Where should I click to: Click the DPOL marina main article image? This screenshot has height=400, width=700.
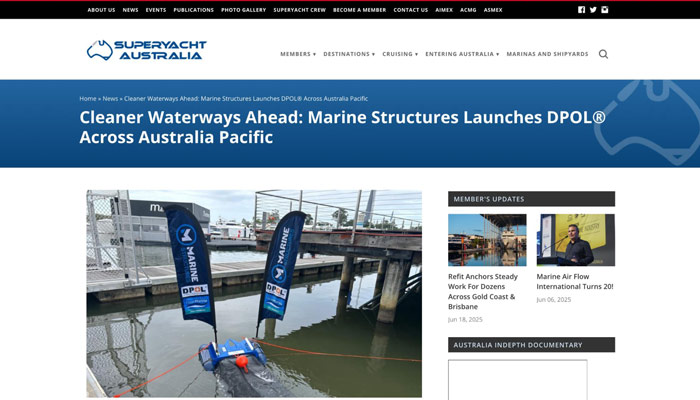pyautogui.click(x=254, y=294)
